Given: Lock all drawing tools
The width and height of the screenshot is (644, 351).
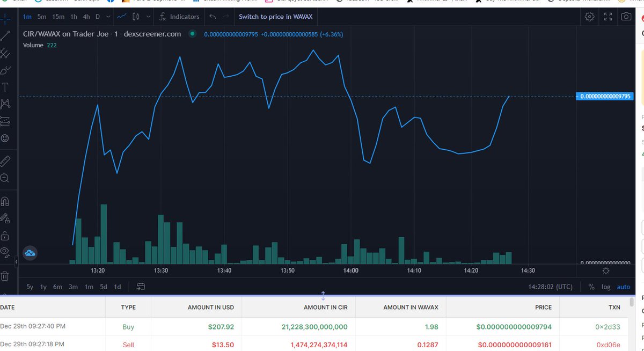Looking at the screenshot, I should 5,236.
